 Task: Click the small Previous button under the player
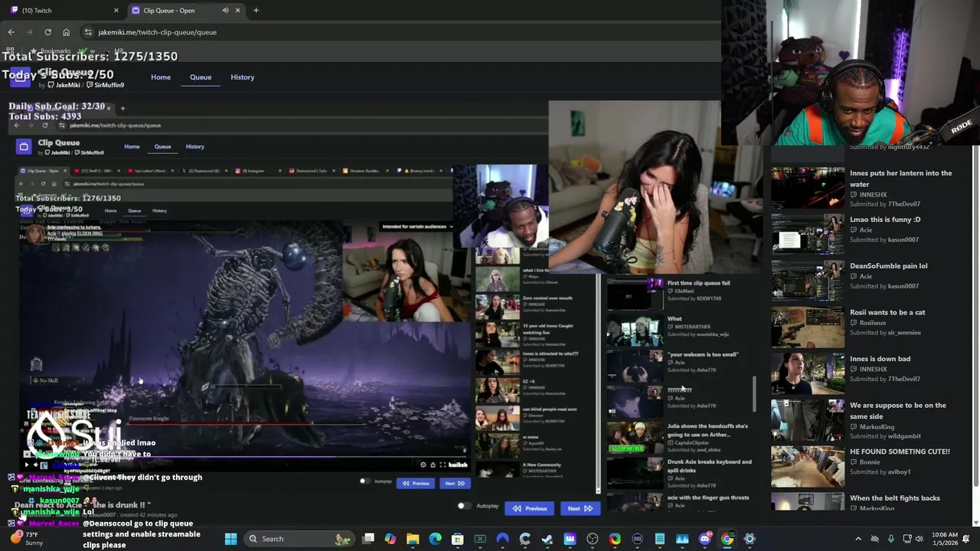click(416, 484)
